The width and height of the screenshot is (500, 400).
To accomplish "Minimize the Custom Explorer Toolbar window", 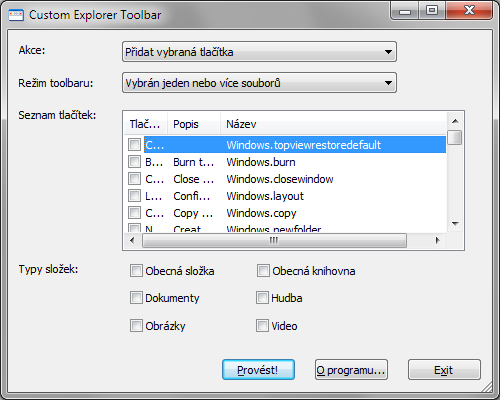I will (405, 11).
